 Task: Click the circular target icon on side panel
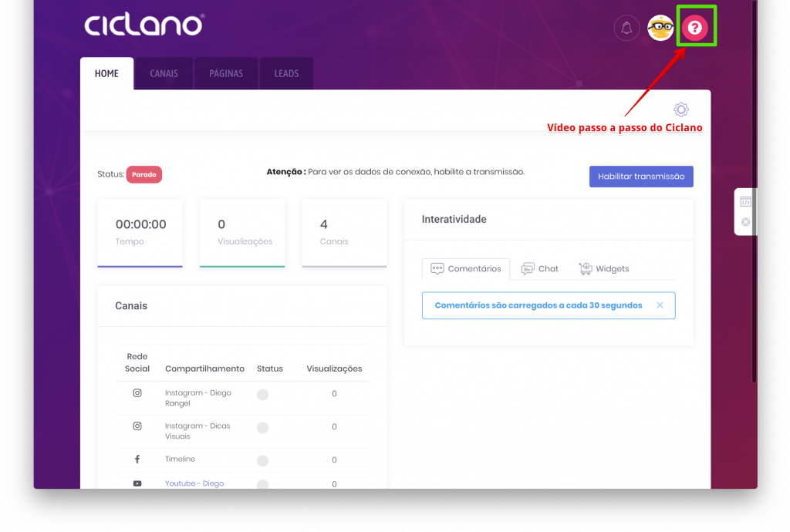(745, 222)
